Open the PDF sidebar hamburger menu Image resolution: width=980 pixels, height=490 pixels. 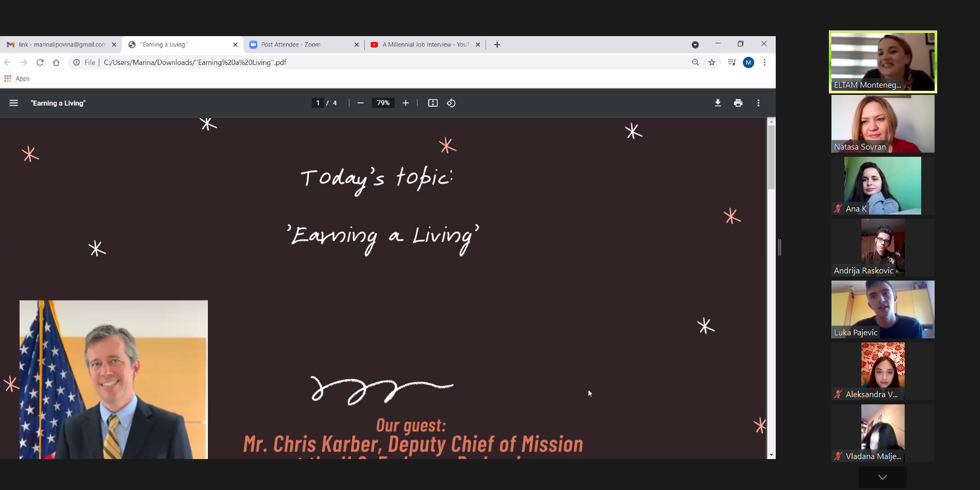coord(14,103)
